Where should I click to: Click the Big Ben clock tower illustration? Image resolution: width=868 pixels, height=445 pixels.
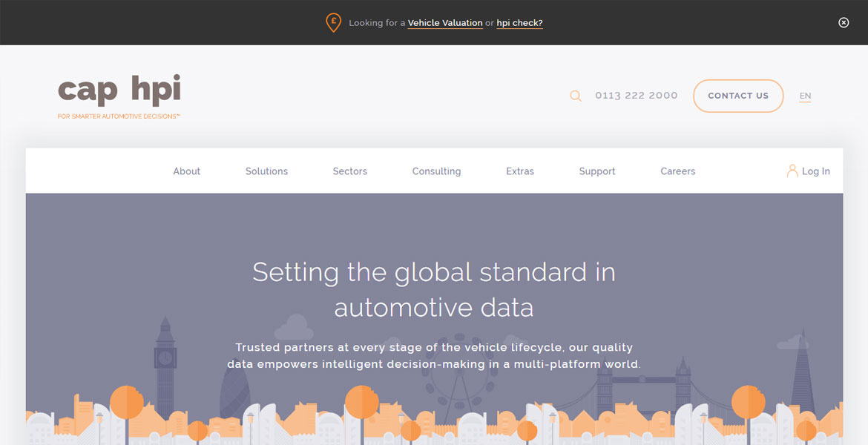(x=165, y=363)
